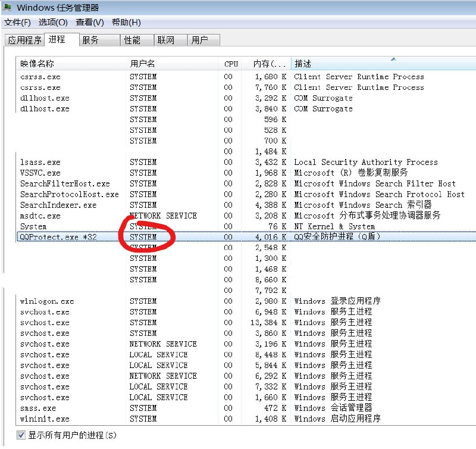Sort by the CPU column header

[x=231, y=64]
